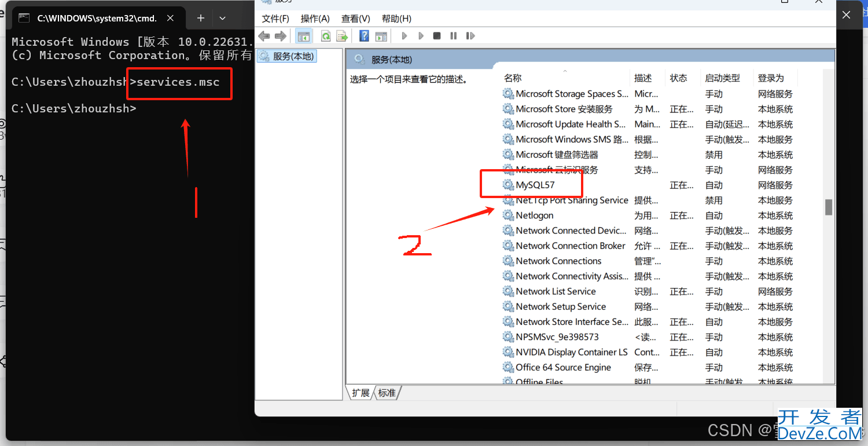Switch to the 标准 tab

(x=387, y=393)
